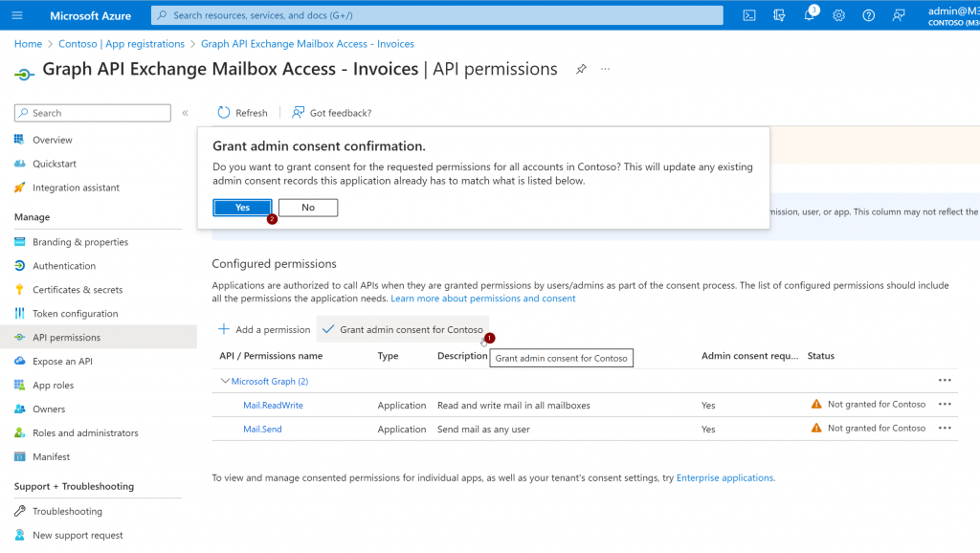Click the Mail.ReadWrite permission link

pyautogui.click(x=273, y=406)
